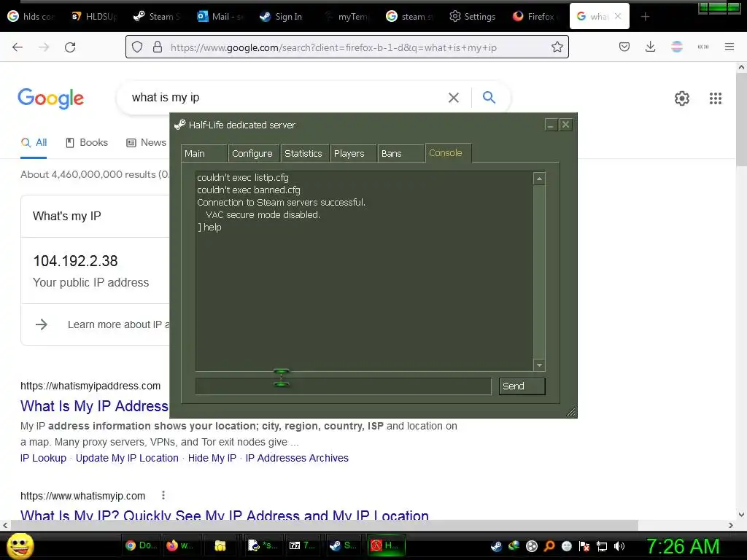
Task: Go back to the previous page
Action: (18, 47)
